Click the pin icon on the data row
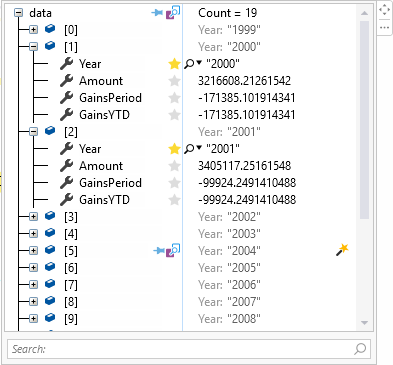This screenshot has width=393, height=365. [157, 13]
